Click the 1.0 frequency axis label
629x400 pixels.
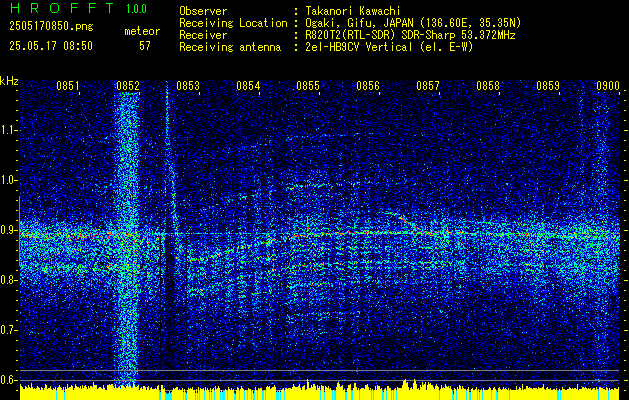(x=9, y=180)
